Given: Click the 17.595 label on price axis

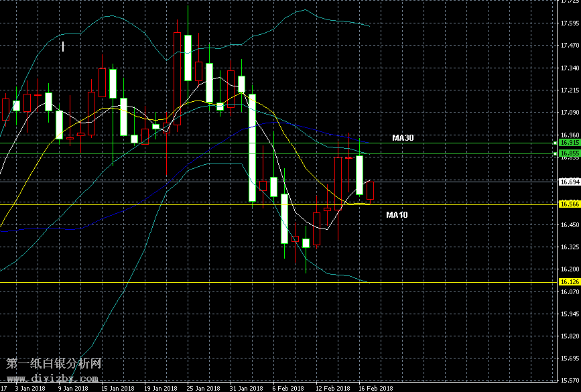Looking at the screenshot, I should tap(570, 24).
